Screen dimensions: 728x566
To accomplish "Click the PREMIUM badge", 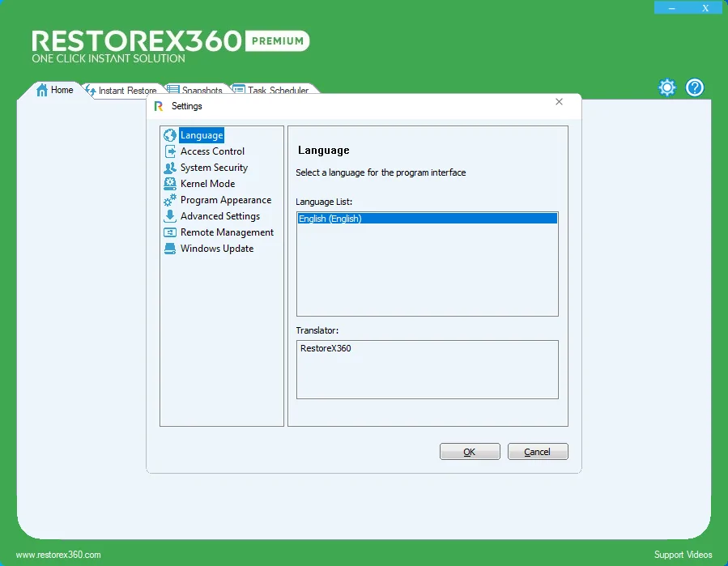I will click(x=277, y=40).
